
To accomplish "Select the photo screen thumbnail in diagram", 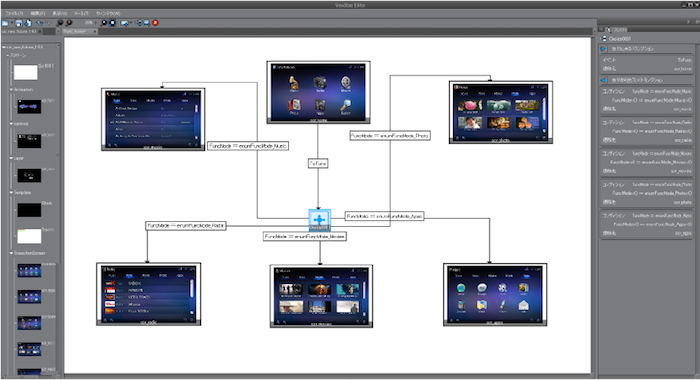I will coord(501,112).
